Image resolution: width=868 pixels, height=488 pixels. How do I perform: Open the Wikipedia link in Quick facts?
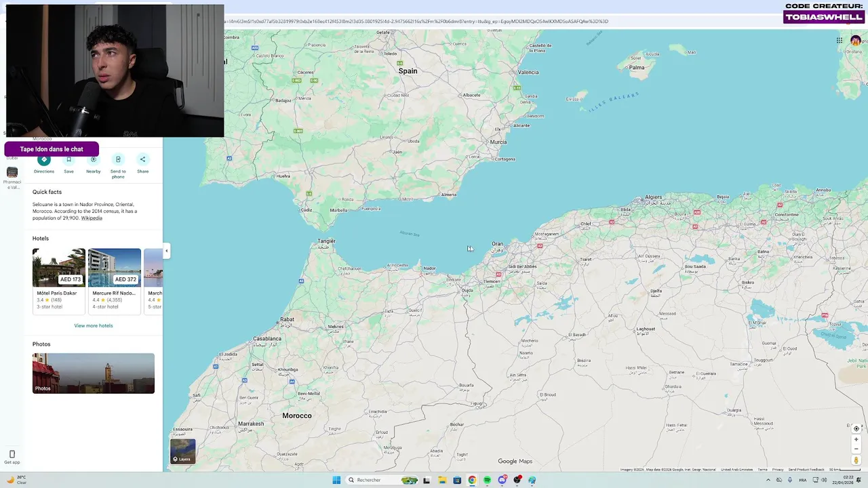tap(92, 218)
